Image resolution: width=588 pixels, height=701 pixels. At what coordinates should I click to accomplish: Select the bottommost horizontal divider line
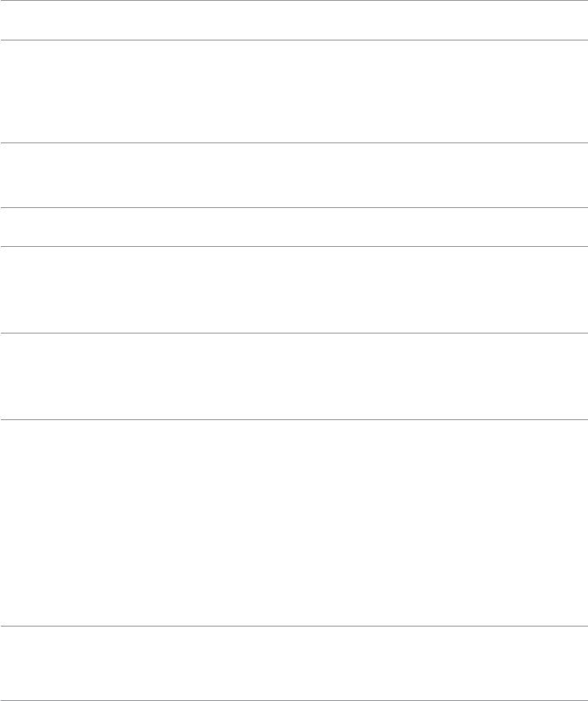(294, 678)
